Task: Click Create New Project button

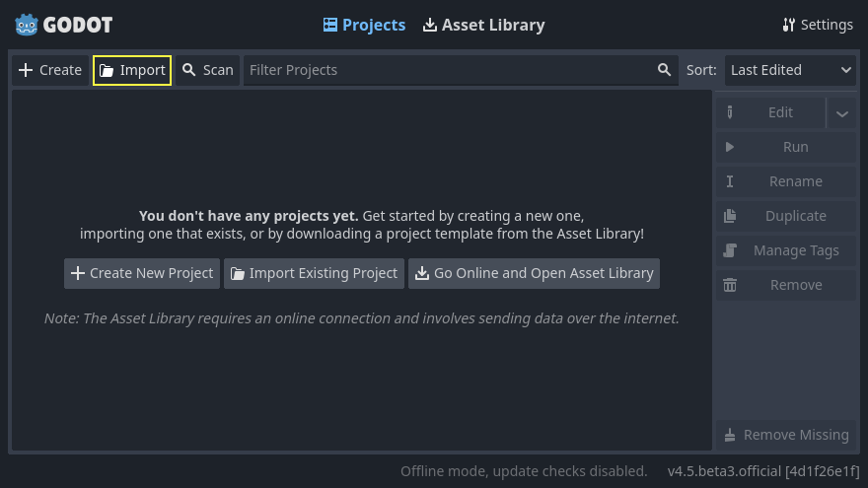Action: [x=142, y=273]
